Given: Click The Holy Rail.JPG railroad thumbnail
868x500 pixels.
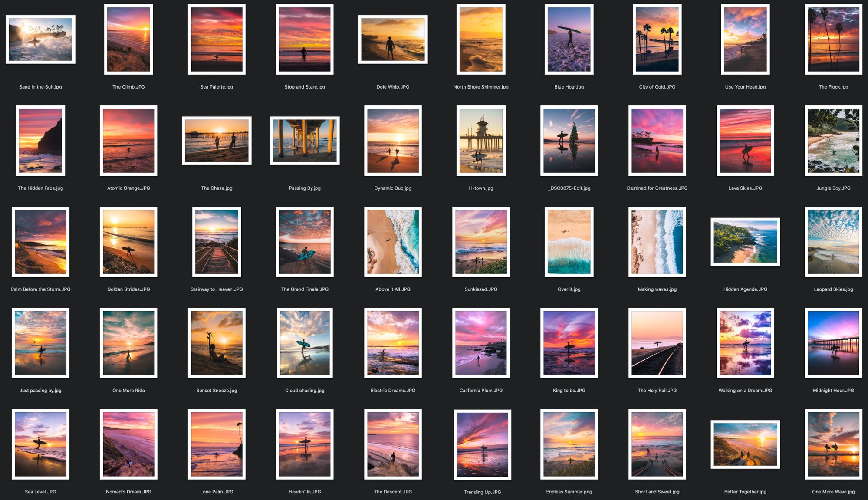Looking at the screenshot, I should pyautogui.click(x=657, y=343).
